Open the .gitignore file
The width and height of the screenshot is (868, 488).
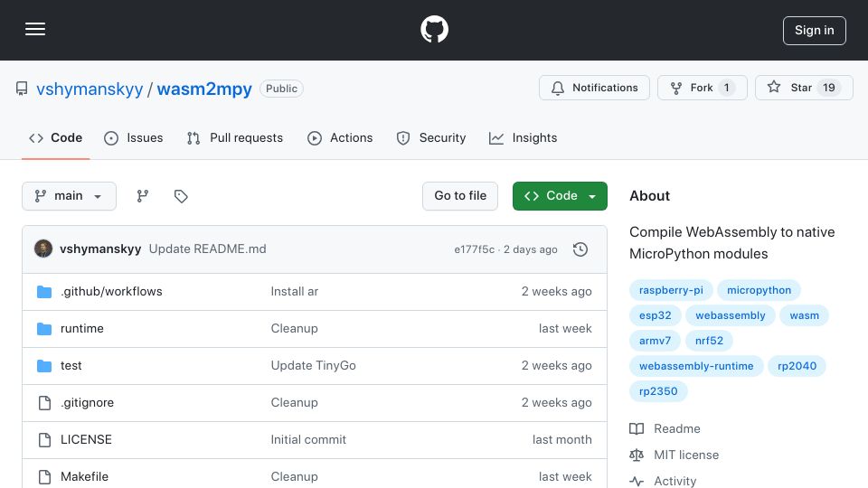pos(87,403)
